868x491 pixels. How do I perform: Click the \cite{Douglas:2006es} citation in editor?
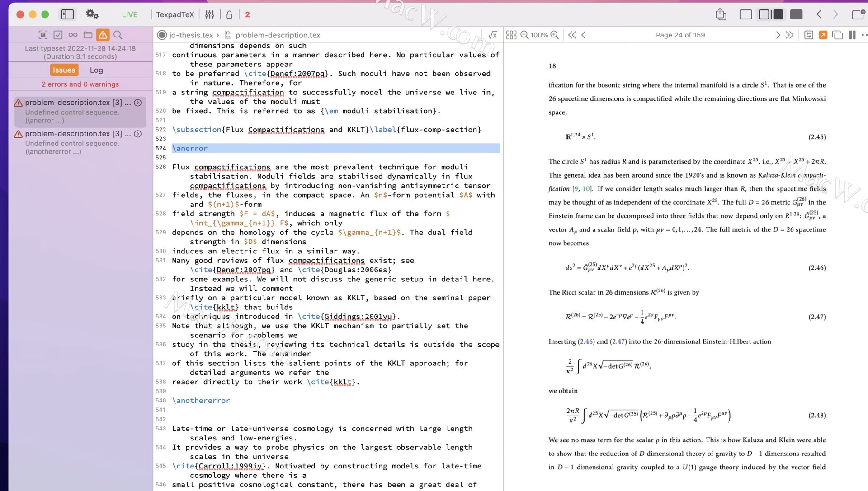(344, 270)
